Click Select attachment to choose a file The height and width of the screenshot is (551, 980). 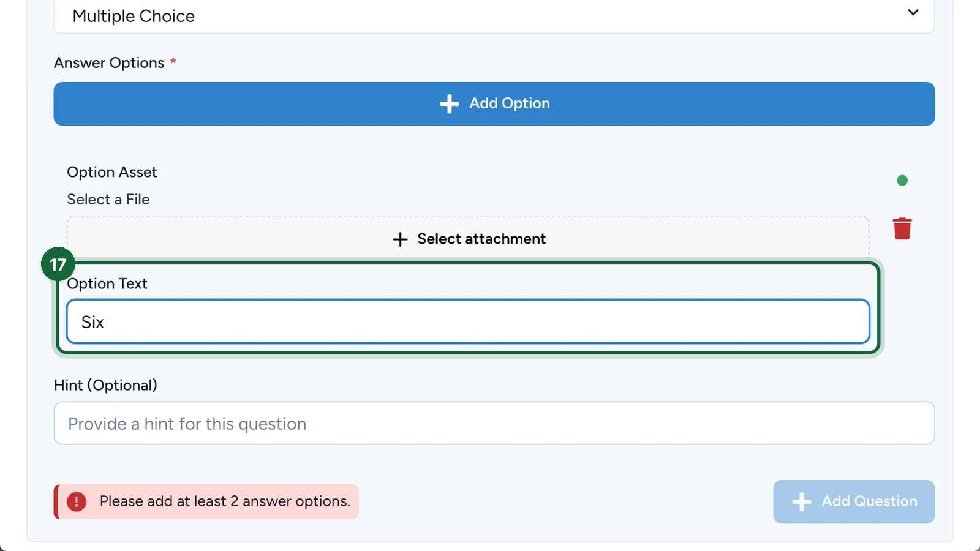tap(468, 239)
